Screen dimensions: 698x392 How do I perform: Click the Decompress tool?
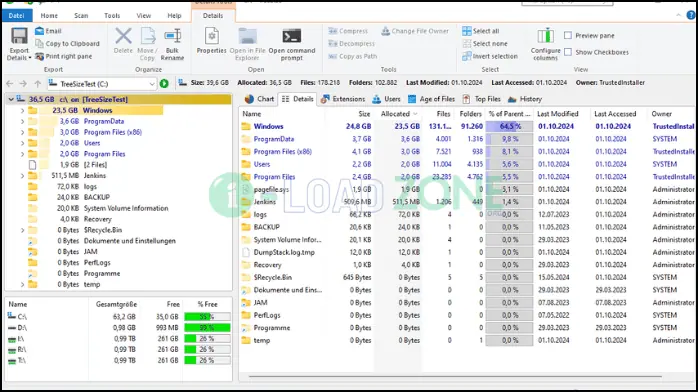point(352,44)
